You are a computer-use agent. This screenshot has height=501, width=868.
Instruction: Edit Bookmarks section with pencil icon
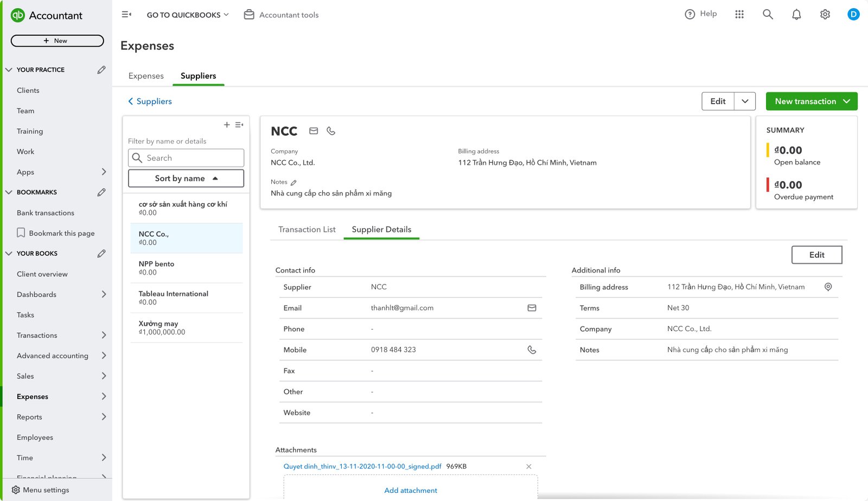(101, 192)
